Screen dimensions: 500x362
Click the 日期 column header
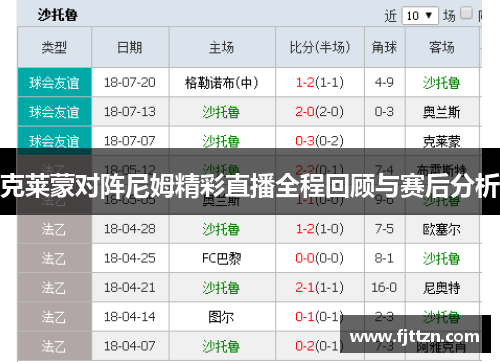[130, 47]
